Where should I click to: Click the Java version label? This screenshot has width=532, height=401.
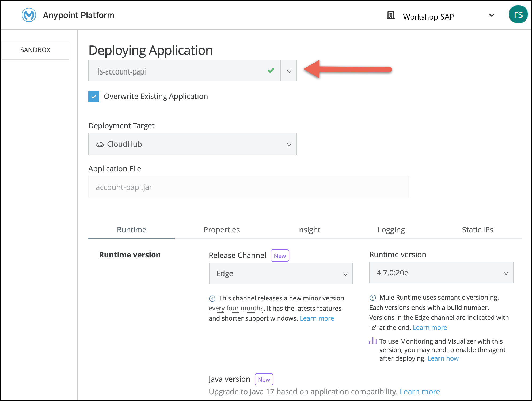pos(229,379)
